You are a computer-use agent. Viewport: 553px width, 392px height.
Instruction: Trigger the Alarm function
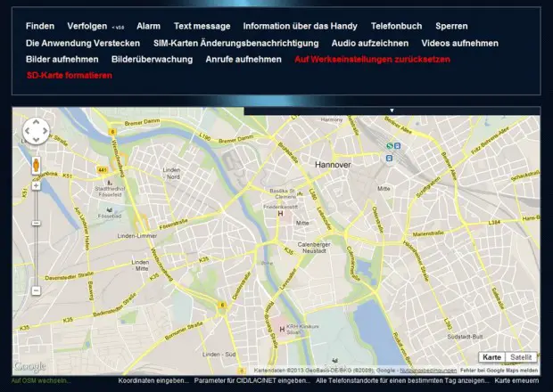148,26
